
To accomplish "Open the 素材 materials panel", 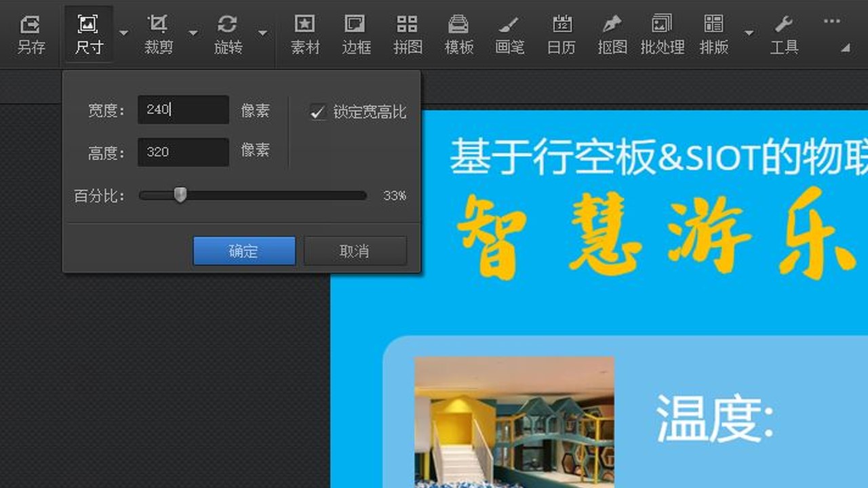I will click(x=305, y=34).
